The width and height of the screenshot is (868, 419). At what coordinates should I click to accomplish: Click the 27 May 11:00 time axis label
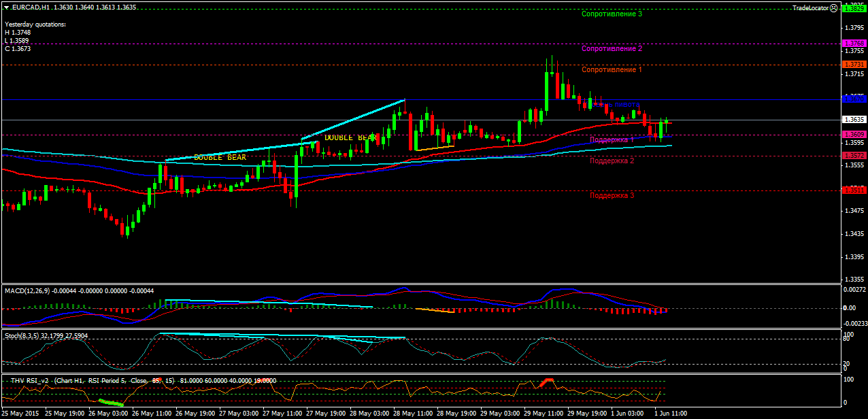tap(282, 413)
